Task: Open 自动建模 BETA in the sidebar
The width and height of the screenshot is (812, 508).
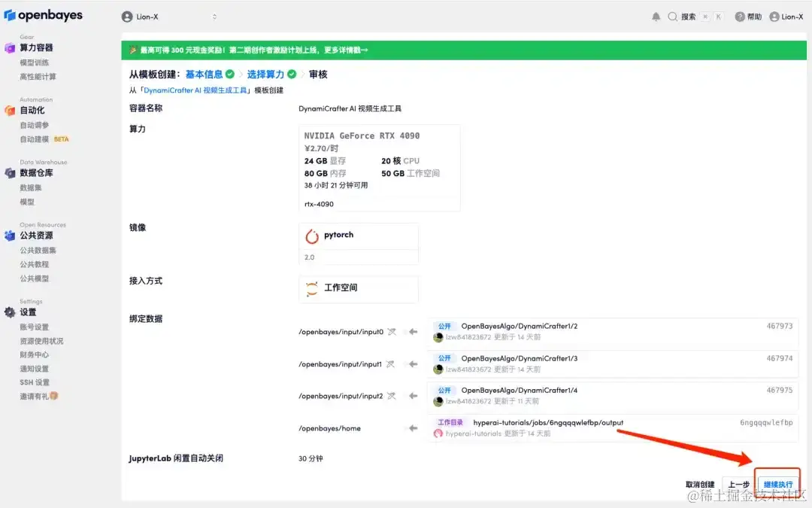Action: [44, 139]
